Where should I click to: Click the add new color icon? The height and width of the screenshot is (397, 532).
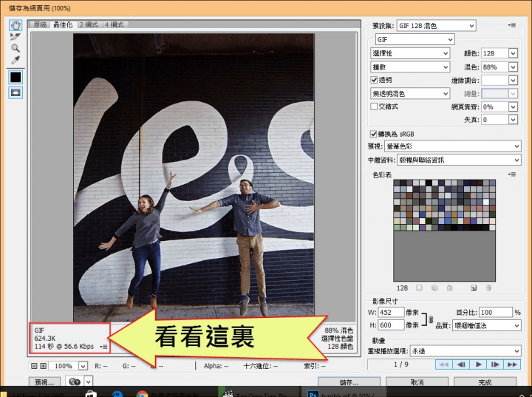(474, 288)
